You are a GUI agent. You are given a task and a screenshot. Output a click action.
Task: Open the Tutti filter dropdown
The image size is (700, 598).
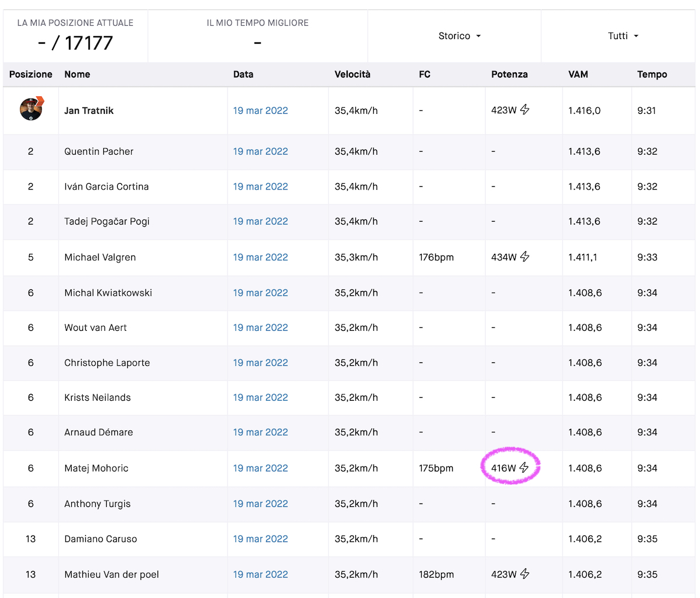point(623,36)
